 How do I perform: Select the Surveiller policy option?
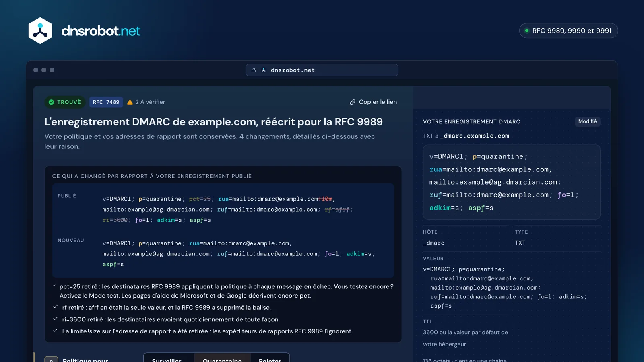pyautogui.click(x=169, y=358)
